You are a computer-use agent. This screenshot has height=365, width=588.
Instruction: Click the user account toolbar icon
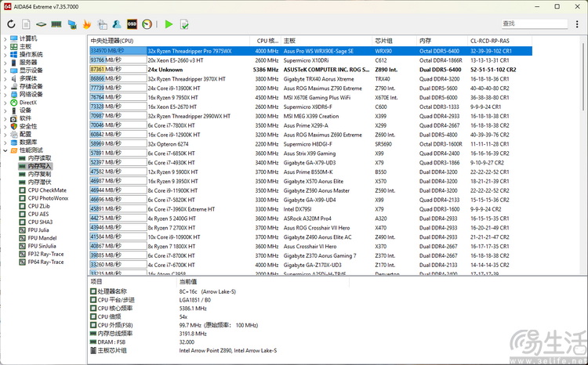(117, 24)
